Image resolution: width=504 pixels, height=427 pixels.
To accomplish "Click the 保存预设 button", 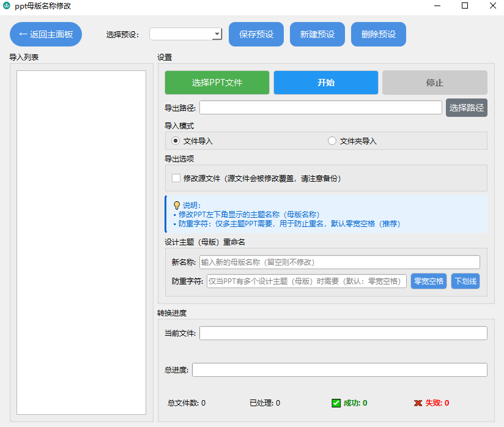I will point(256,34).
